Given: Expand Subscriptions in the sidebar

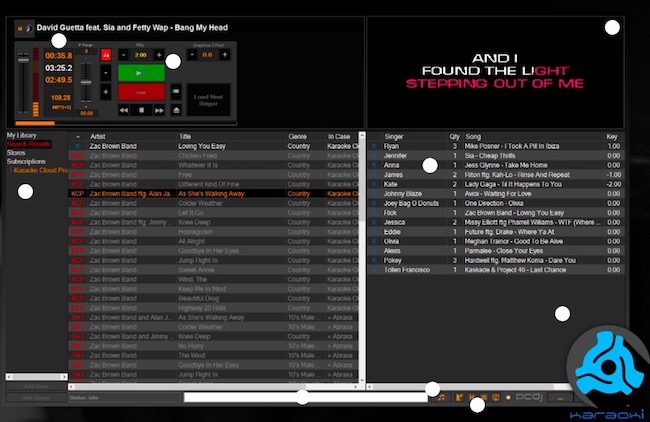Looking at the screenshot, I should (x=26, y=162).
